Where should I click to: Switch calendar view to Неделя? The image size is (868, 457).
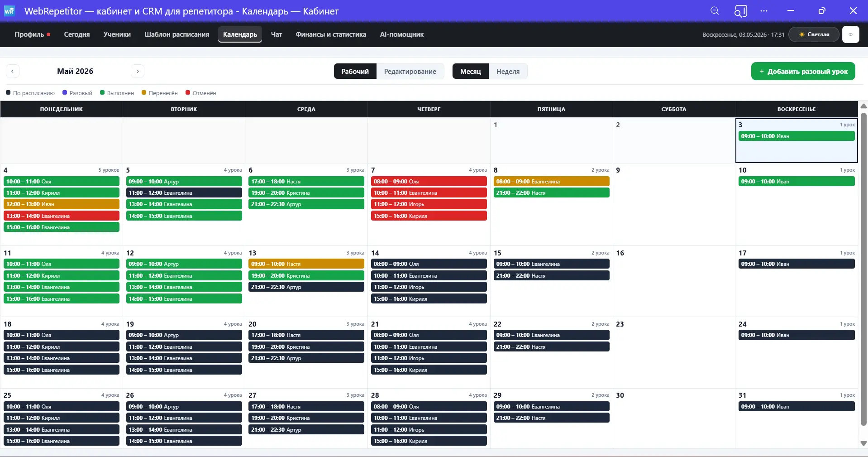point(508,71)
